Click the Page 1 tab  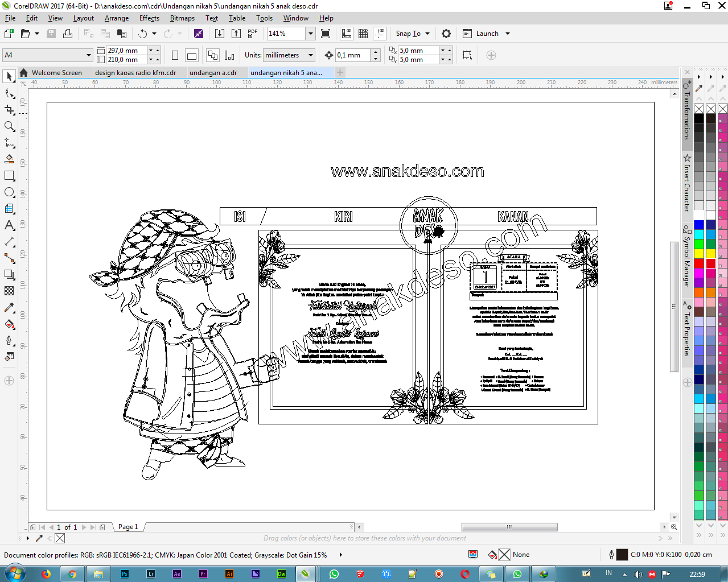click(x=128, y=527)
